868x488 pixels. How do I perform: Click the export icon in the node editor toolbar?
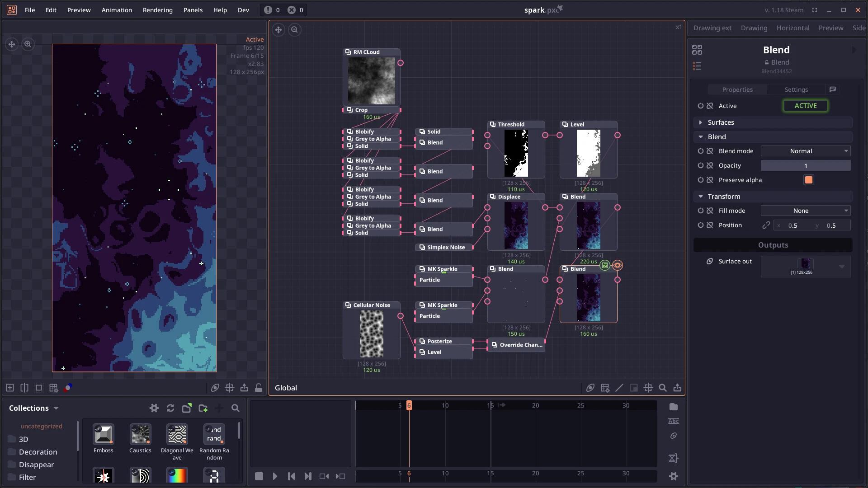point(677,388)
